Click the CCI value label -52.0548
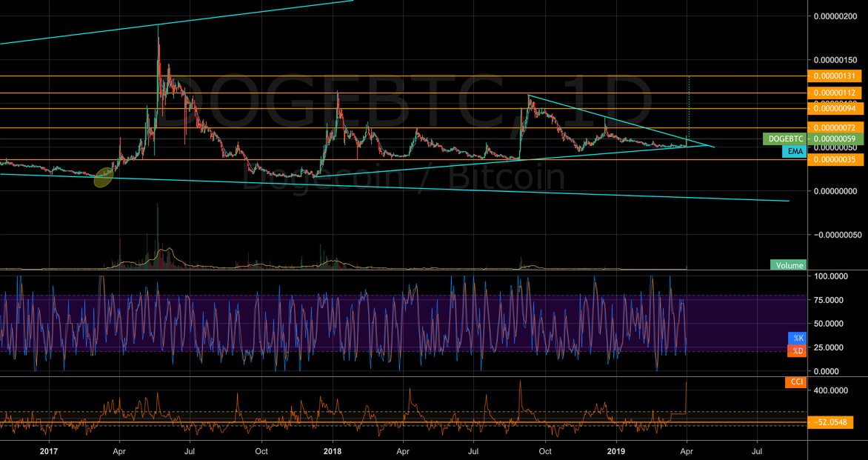This screenshot has width=868, height=460. pyautogui.click(x=830, y=423)
